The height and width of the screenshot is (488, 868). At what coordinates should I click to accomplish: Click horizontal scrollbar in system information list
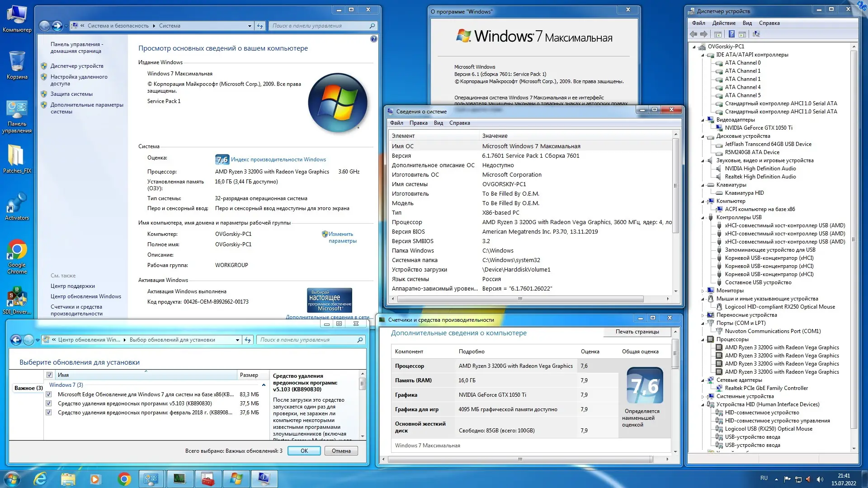[x=520, y=299]
